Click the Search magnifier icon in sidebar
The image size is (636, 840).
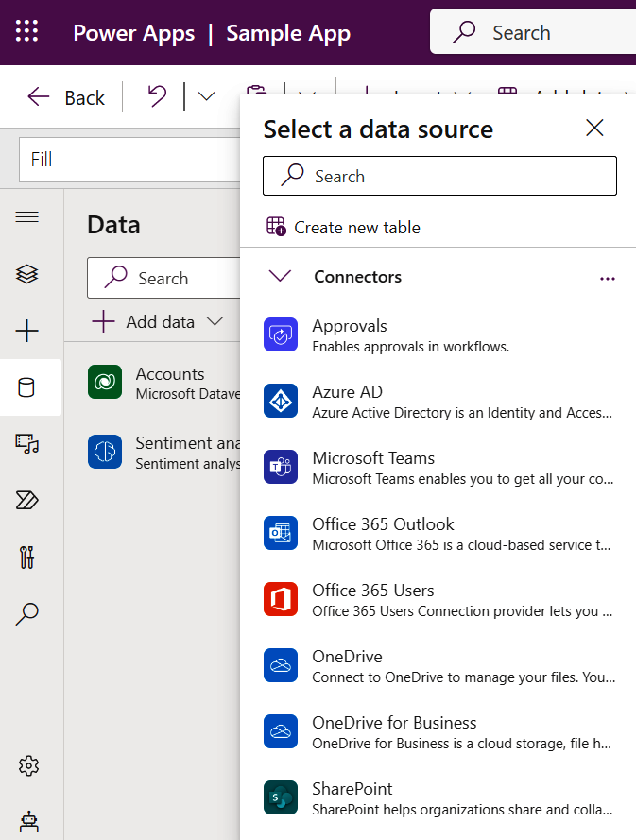(x=27, y=614)
